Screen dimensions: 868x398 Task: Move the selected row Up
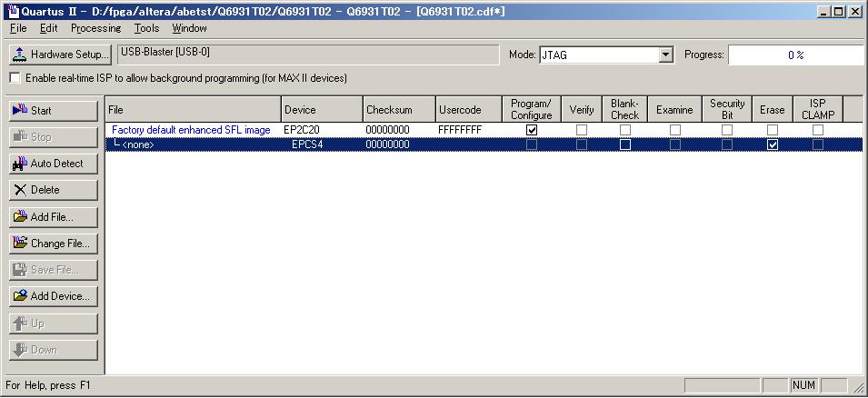(x=53, y=323)
